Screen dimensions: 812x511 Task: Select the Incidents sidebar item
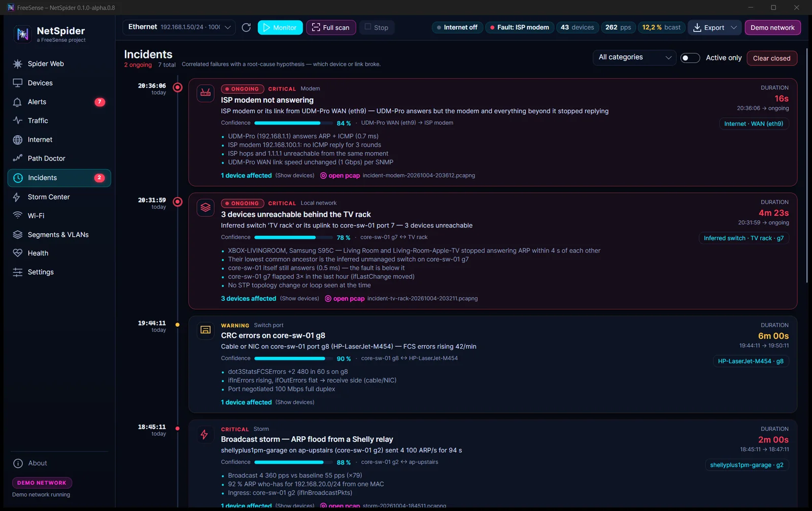click(59, 178)
